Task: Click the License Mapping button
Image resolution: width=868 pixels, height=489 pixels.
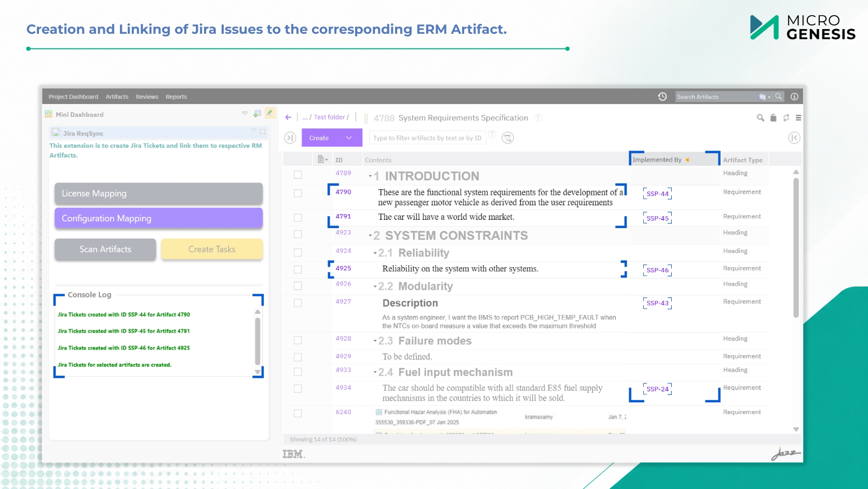Action: pyautogui.click(x=158, y=193)
